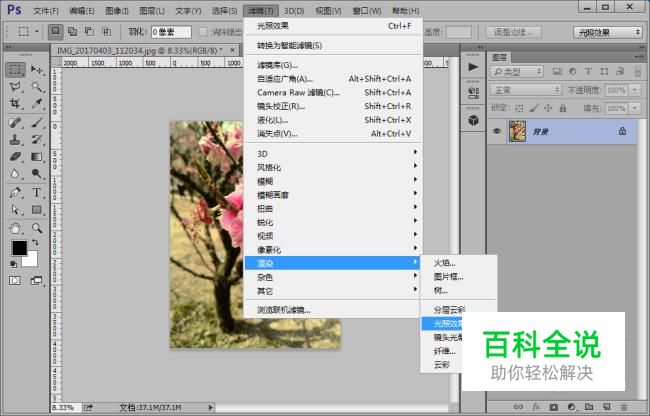
Task: Open the 填充 fill dropdown arrow
Action: 635,109
